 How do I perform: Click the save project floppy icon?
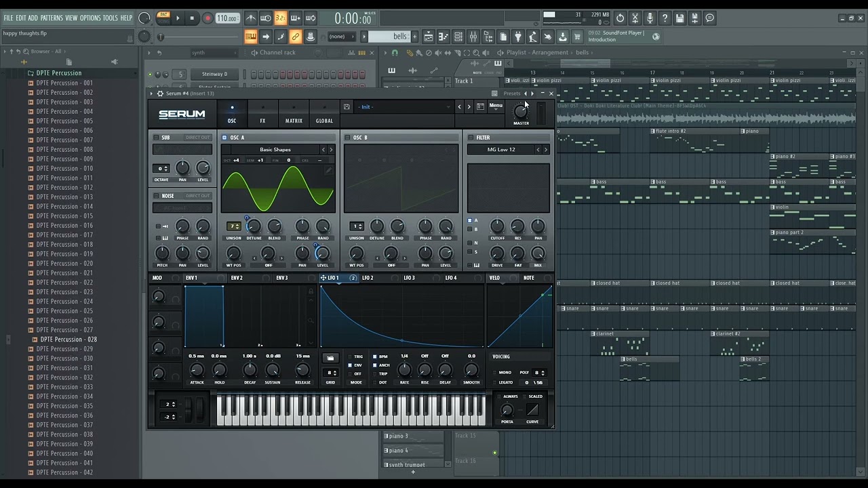pos(679,18)
